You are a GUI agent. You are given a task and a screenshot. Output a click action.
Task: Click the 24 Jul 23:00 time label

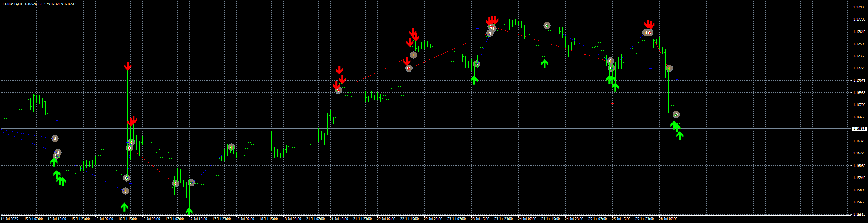[x=574, y=219]
